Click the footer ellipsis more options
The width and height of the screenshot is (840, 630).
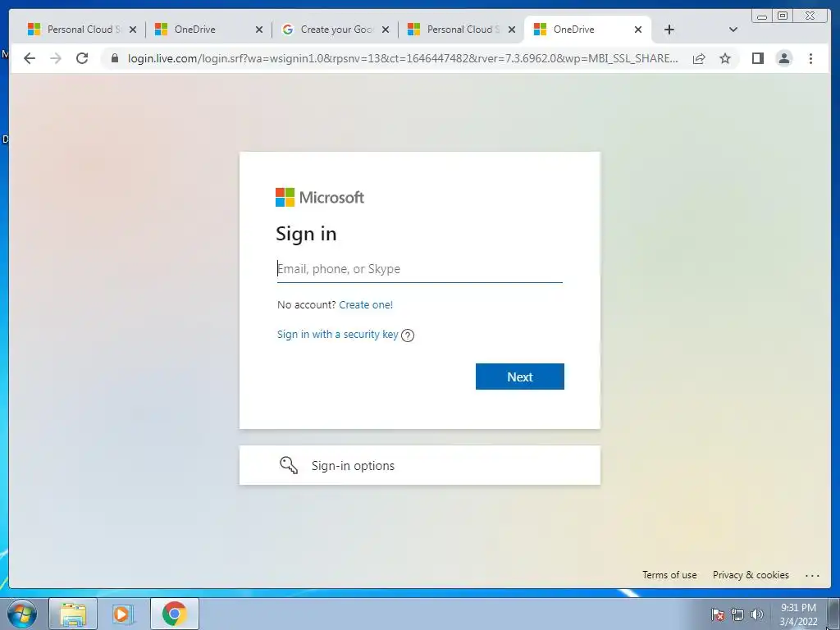point(812,575)
